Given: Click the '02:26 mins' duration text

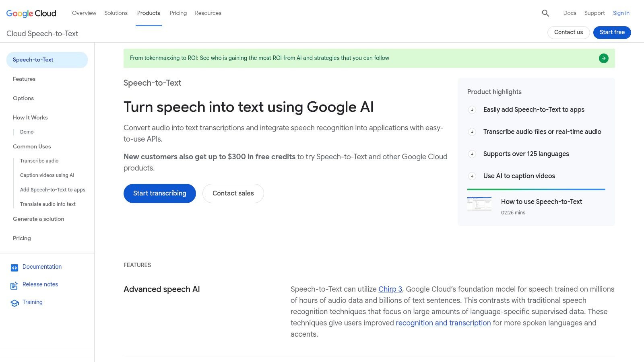Looking at the screenshot, I should click(x=513, y=213).
